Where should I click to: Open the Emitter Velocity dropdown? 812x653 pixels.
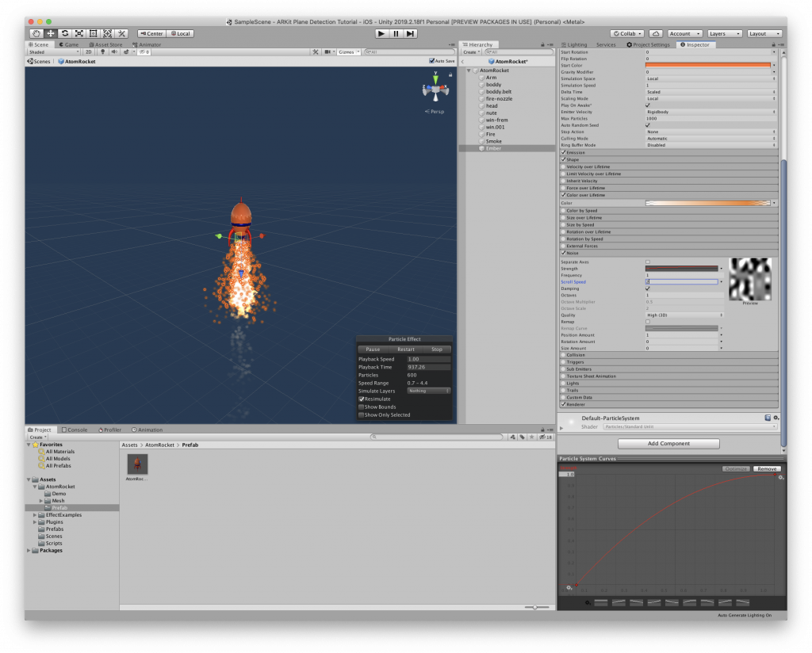point(710,113)
